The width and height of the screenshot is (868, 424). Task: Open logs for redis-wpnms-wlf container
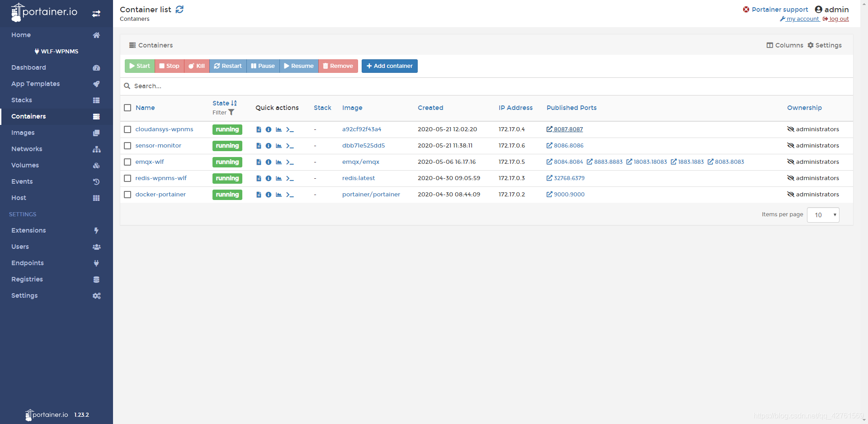point(259,178)
